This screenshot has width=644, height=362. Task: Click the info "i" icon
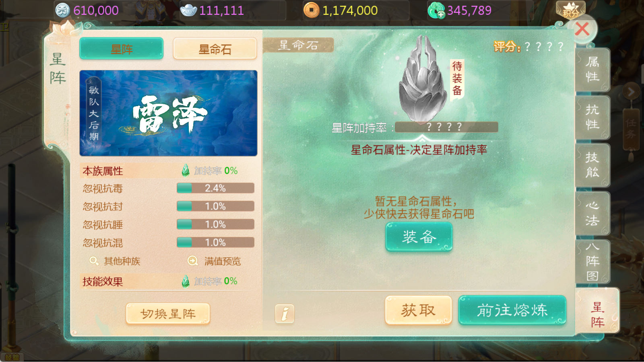click(x=285, y=313)
